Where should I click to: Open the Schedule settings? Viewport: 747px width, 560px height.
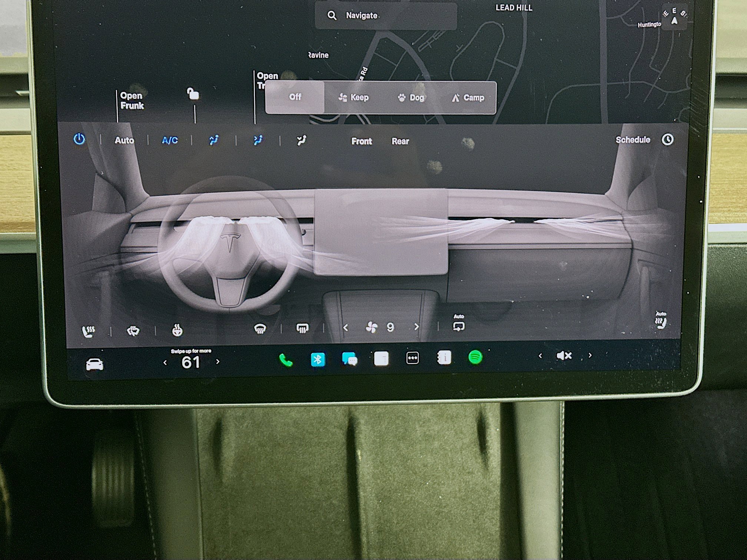(633, 140)
